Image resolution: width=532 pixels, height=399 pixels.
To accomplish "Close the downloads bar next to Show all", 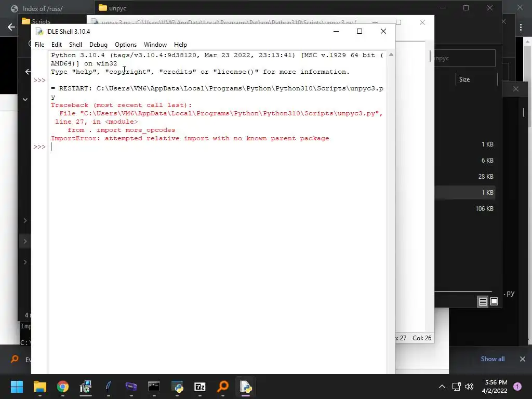I will [x=523, y=359].
